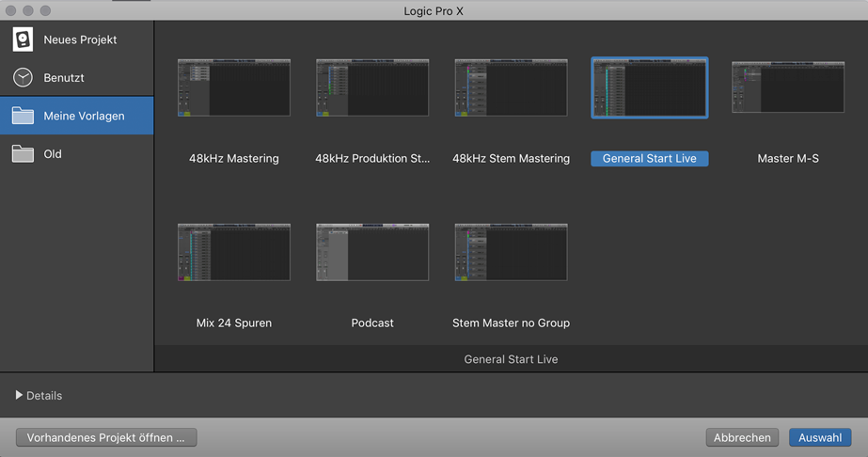Open the Neues Projekt section

pyautogui.click(x=77, y=39)
